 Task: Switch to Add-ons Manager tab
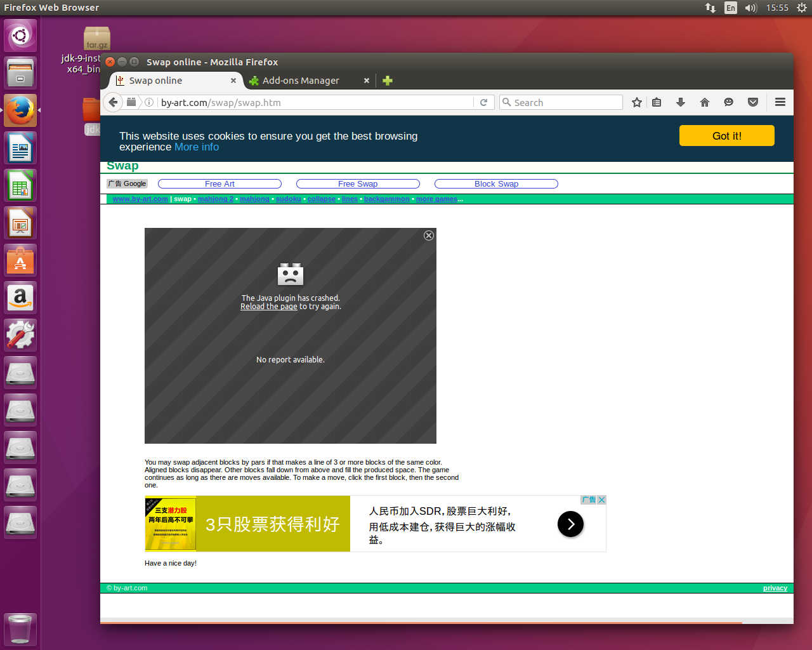[301, 81]
